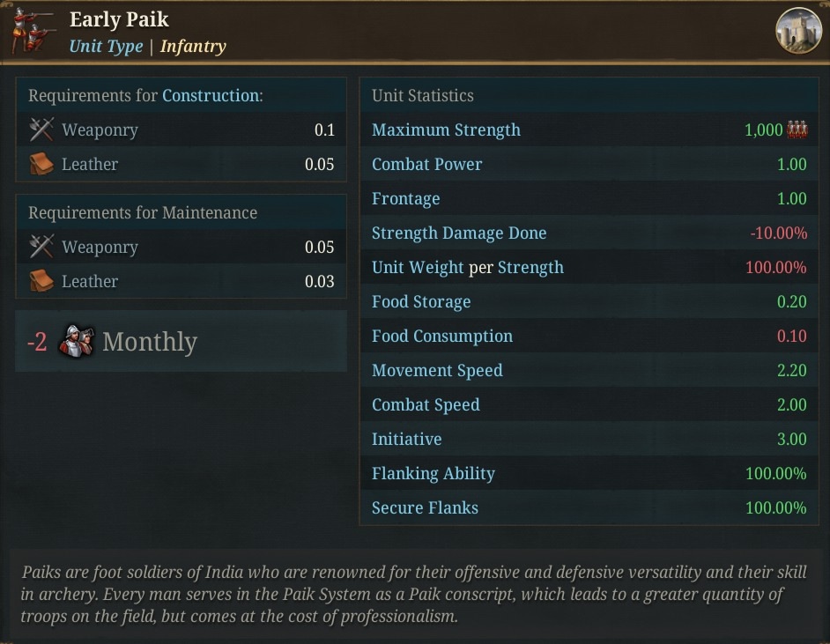The height and width of the screenshot is (644, 830).
Task: Click the soldiers icon beside Maximum Strength value
Action: click(x=797, y=130)
